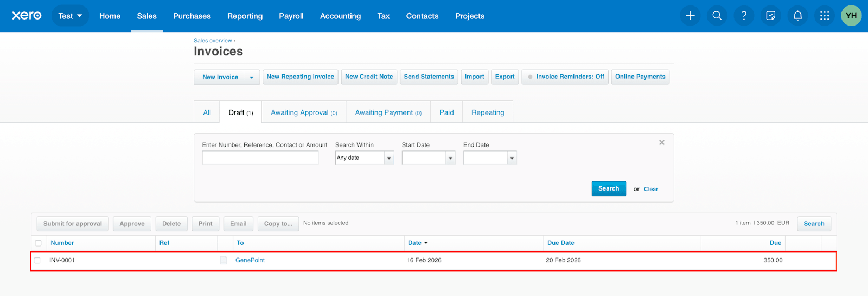The height and width of the screenshot is (296, 868).
Task: Open the Home menu
Action: [x=110, y=16]
